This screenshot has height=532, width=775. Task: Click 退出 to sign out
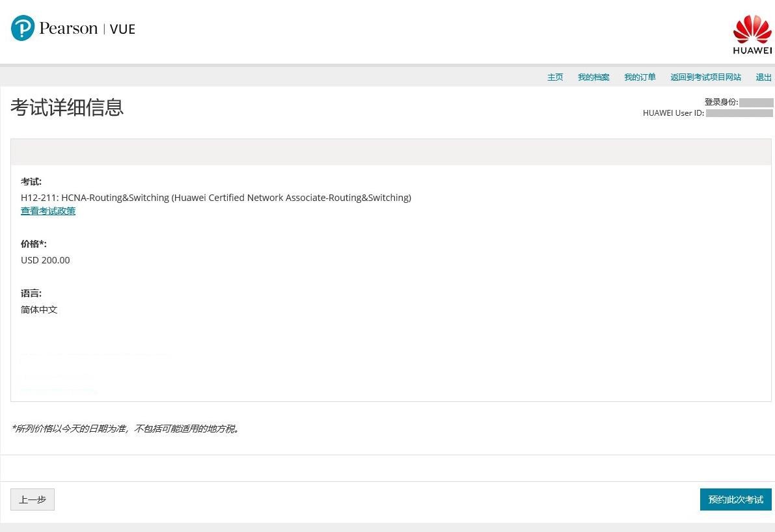tap(764, 77)
